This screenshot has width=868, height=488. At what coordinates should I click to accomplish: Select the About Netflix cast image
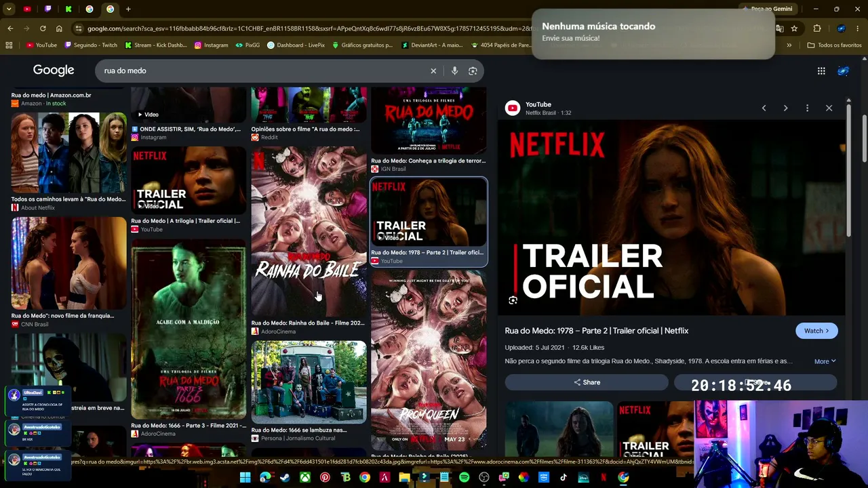coord(68,152)
